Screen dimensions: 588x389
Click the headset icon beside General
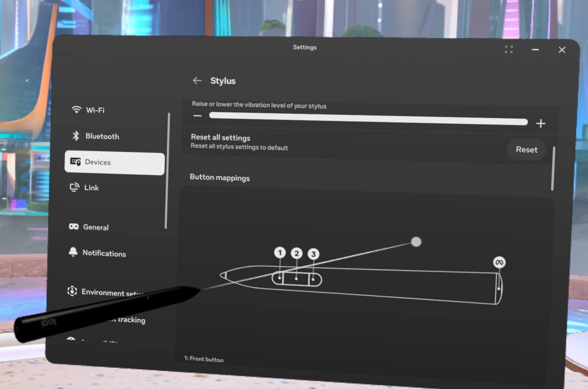click(x=74, y=227)
